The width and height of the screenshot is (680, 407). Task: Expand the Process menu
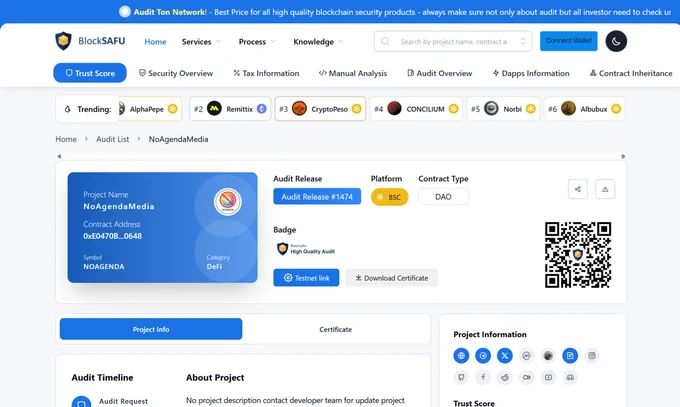pyautogui.click(x=257, y=42)
